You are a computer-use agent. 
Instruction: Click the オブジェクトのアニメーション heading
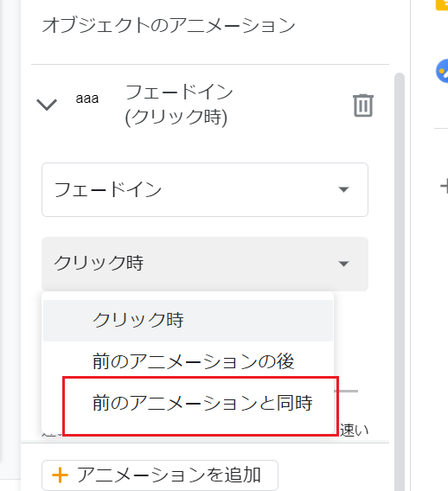(x=169, y=25)
